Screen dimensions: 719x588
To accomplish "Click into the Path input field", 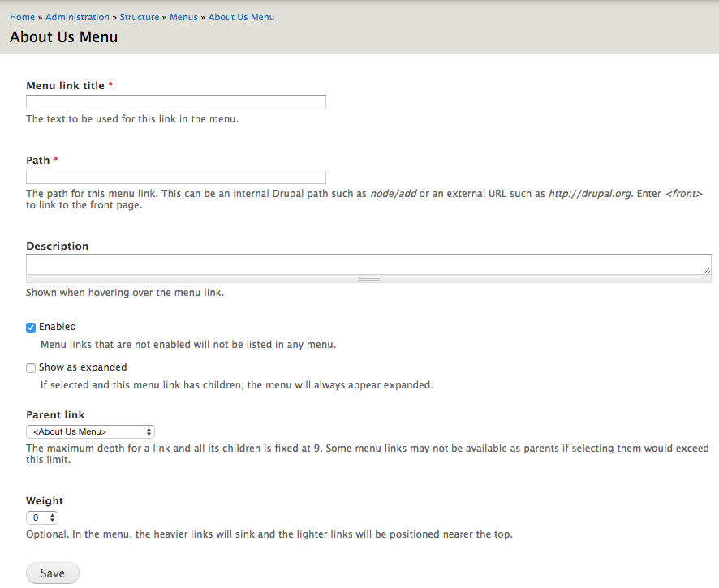I will pyautogui.click(x=176, y=177).
